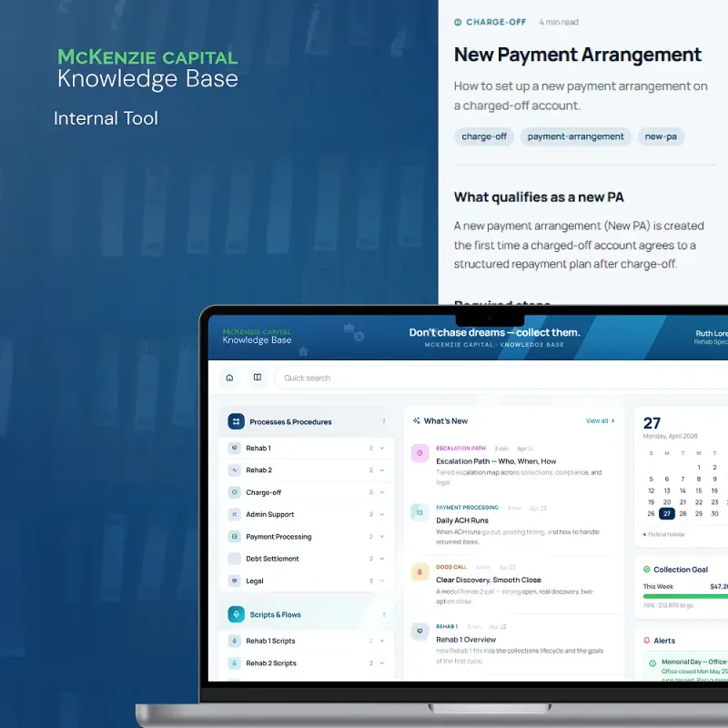Select the Rehab 1 row icon
Screen dimensions: 728x728
[235, 448]
